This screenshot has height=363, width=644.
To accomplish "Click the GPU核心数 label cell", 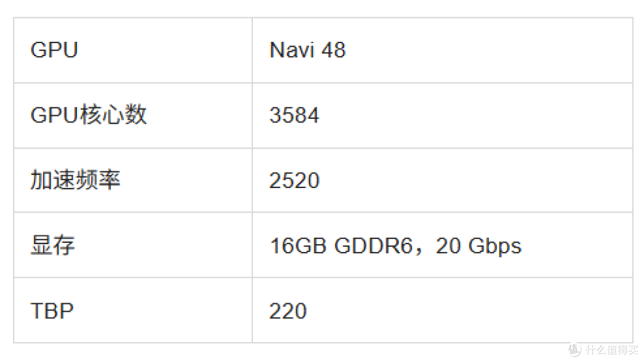I will (x=133, y=115).
